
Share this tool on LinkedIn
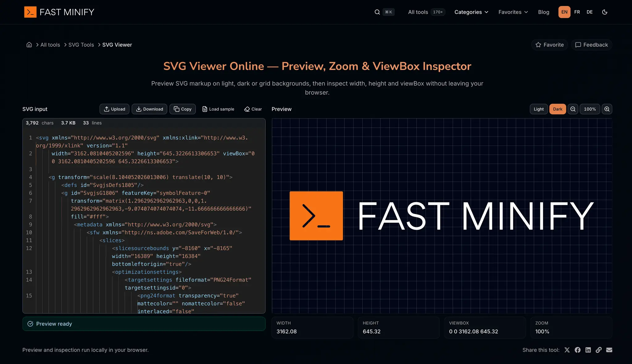pos(588,350)
